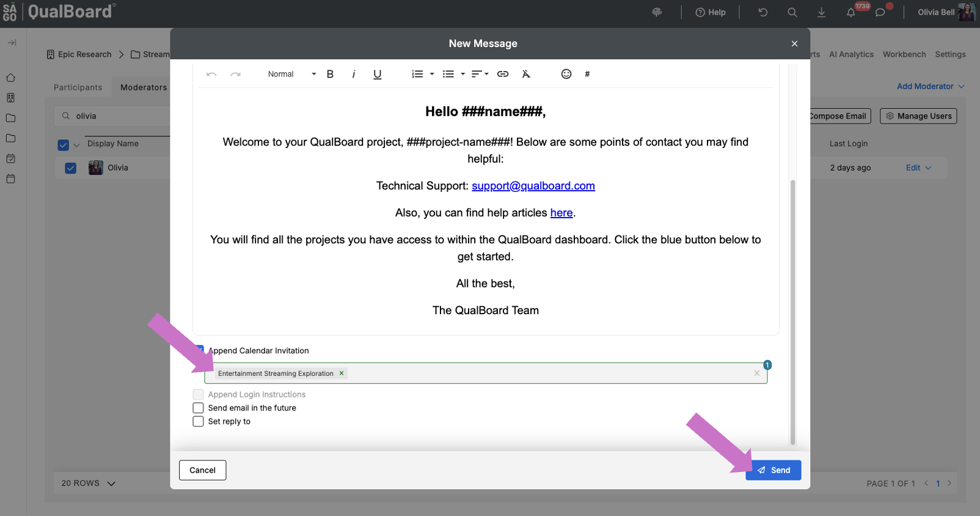Click Manage Users button
The image size is (980, 516).
coord(918,116)
